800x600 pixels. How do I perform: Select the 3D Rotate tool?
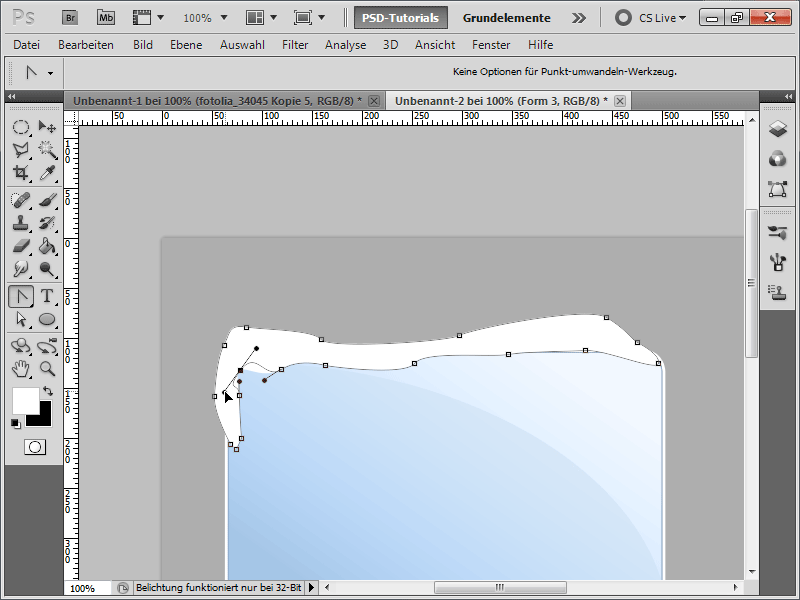coord(21,346)
